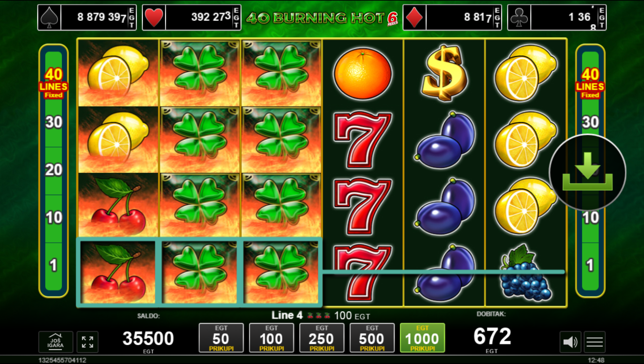Choose the 500 EGT Prikupi bet
The height and width of the screenshot is (364, 644).
coord(372,338)
